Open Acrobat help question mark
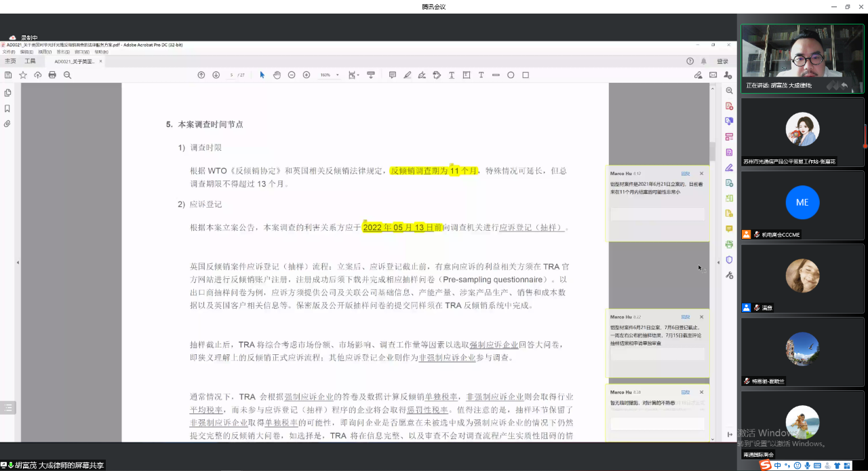Viewport: 868px width, 471px height. (690, 61)
